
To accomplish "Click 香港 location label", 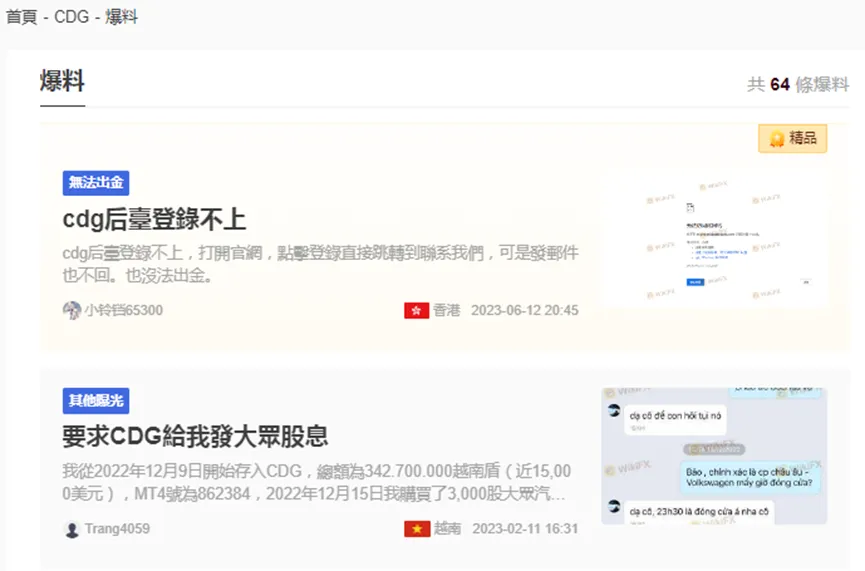I will pos(446,310).
